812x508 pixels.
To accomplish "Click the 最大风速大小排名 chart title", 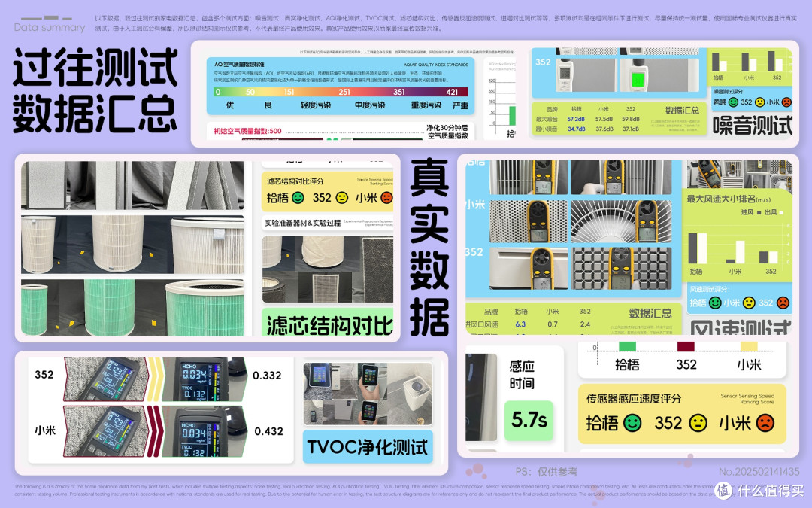I will point(728,199).
